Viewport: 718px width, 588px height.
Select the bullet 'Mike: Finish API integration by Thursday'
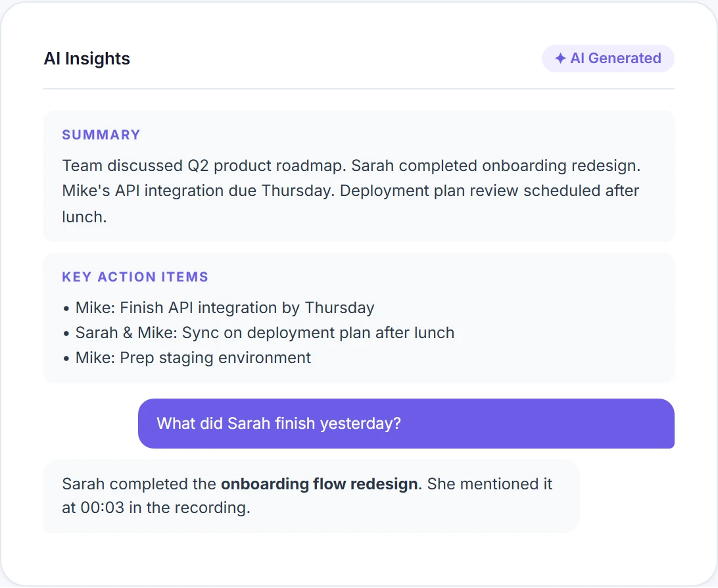225,307
